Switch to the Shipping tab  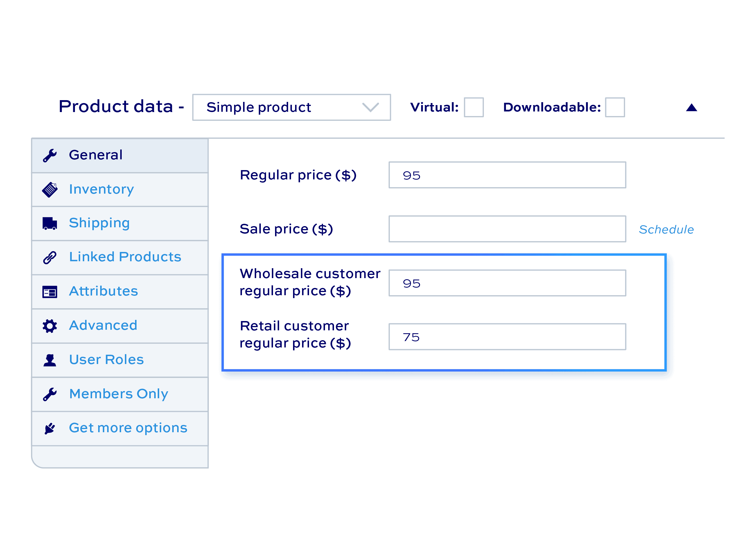120,224
